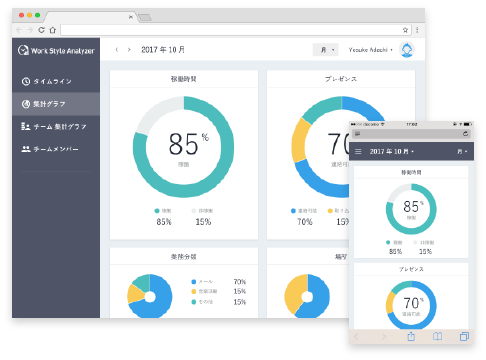Click the 70% value under the presence chart
The height and width of the screenshot is (360, 486).
click(x=305, y=222)
